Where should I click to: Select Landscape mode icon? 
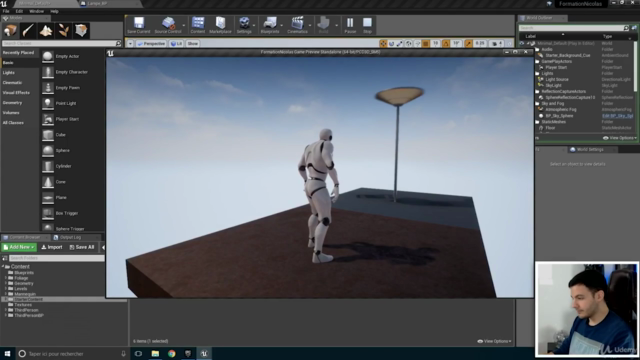coord(46,31)
